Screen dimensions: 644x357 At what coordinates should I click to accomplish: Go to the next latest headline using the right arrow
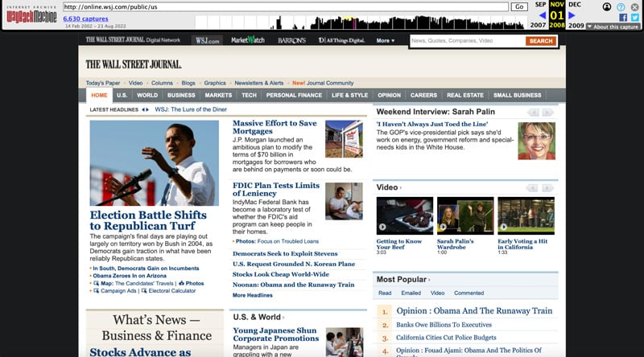147,109
